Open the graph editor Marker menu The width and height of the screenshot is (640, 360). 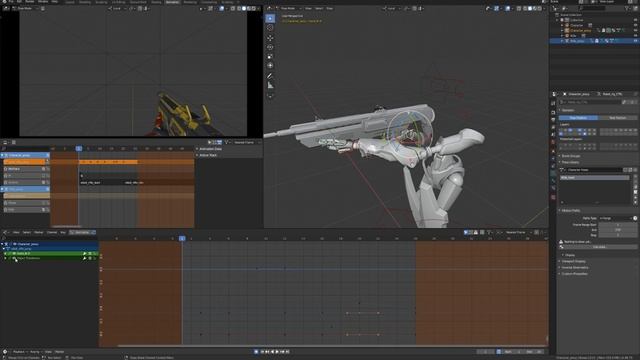coord(39,232)
